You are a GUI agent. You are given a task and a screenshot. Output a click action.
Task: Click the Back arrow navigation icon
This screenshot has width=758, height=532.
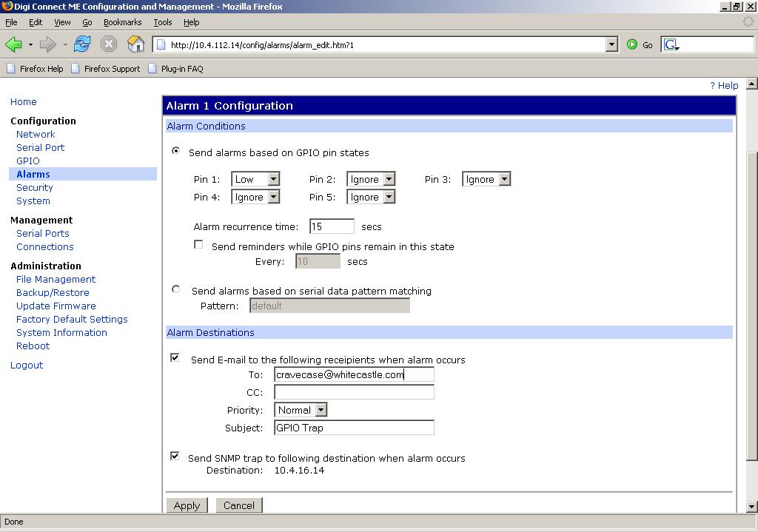(x=13, y=44)
